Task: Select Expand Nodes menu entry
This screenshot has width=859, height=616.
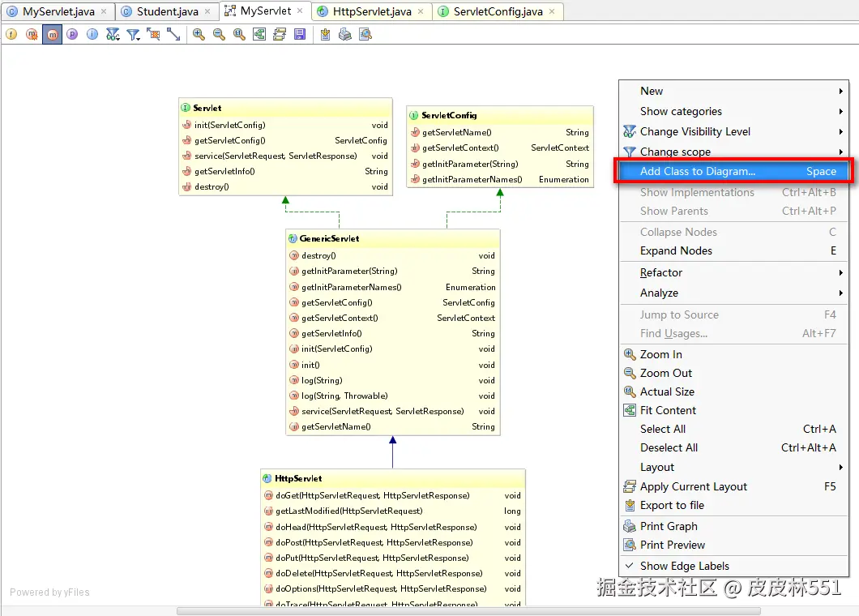Action: (x=734, y=250)
